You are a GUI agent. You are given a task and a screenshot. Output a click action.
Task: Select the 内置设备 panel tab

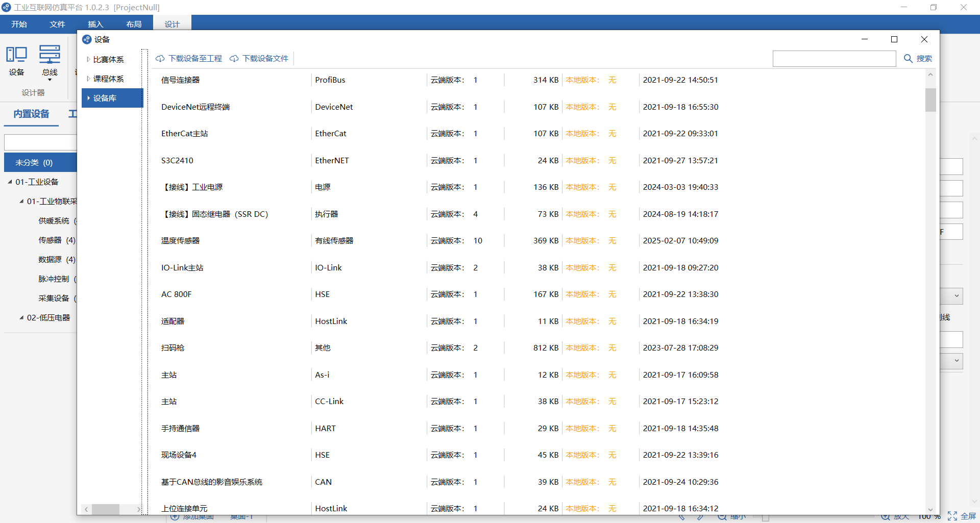tap(31, 114)
